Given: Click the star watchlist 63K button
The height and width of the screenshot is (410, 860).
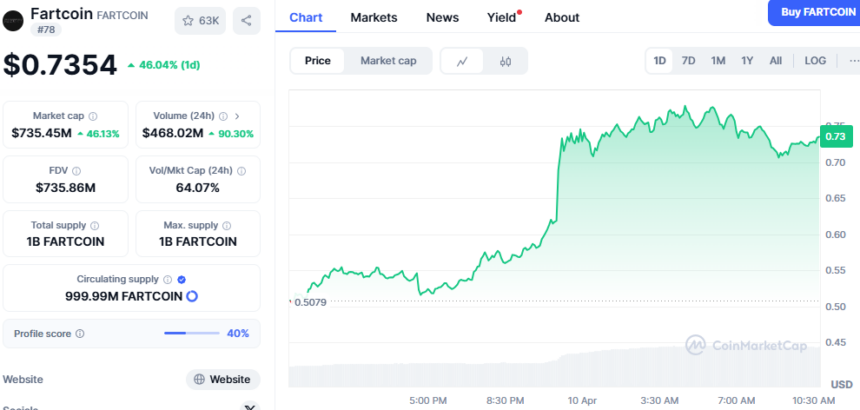Looking at the screenshot, I should click(200, 20).
